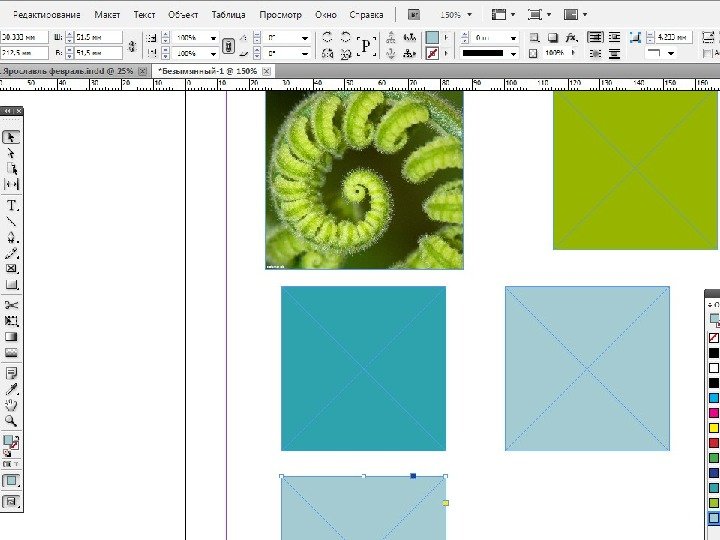Toggle constrain proportions for width and height
Image resolution: width=720 pixels, height=540 pixels.
click(x=132, y=45)
